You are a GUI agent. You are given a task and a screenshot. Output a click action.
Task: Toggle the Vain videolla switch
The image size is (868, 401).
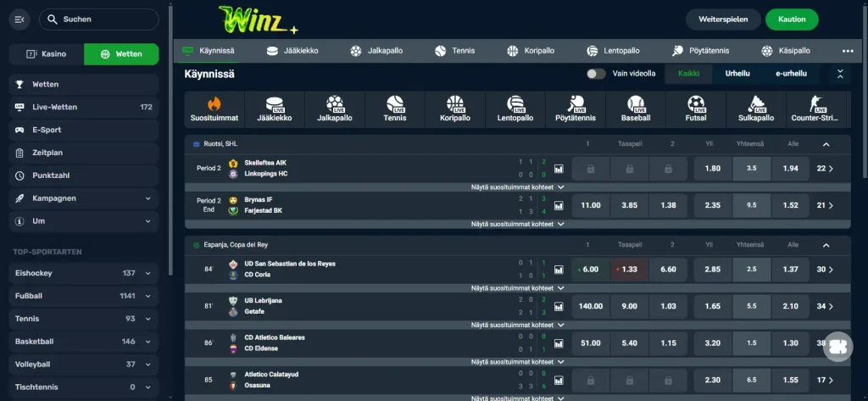coord(596,74)
